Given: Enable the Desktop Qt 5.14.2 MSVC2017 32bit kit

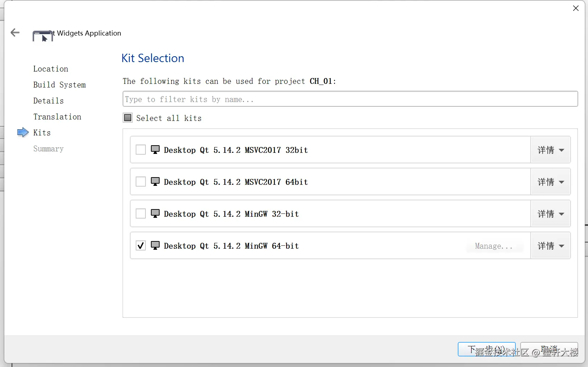Looking at the screenshot, I should (141, 150).
